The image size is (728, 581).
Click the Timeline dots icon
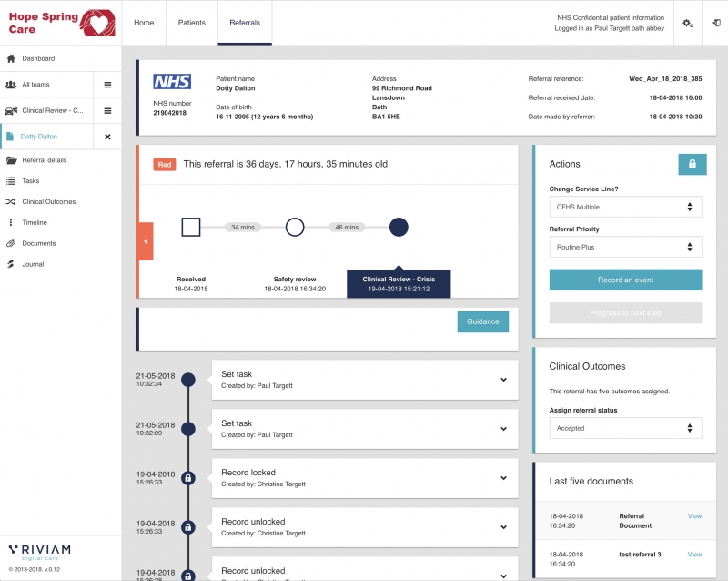pos(11,222)
